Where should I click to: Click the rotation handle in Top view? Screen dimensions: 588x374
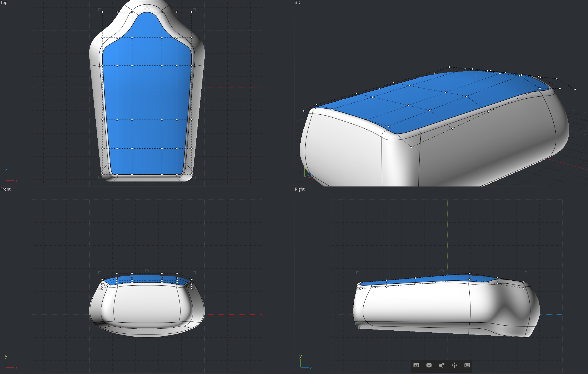point(147,8)
